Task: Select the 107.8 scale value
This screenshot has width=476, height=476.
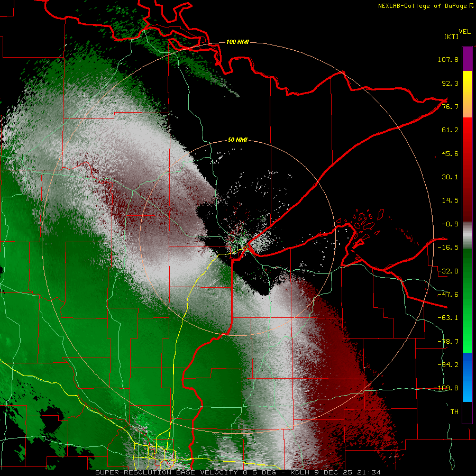Action: click(448, 59)
